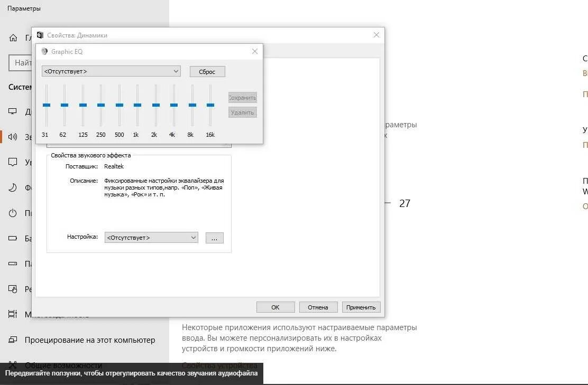This screenshot has width=588, height=385.
Task: Click the Realtek provider text
Action: click(x=114, y=166)
